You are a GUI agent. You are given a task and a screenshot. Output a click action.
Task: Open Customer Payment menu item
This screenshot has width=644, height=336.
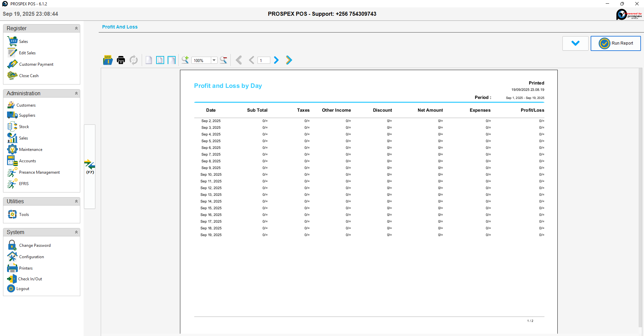pyautogui.click(x=36, y=64)
